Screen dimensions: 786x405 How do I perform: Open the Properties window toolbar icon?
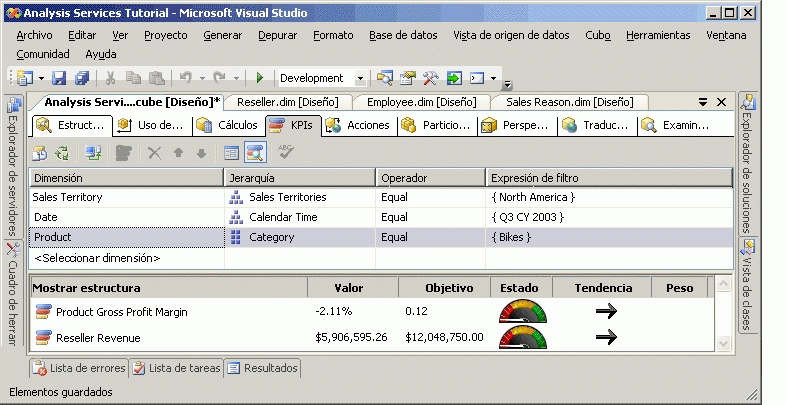(408, 78)
